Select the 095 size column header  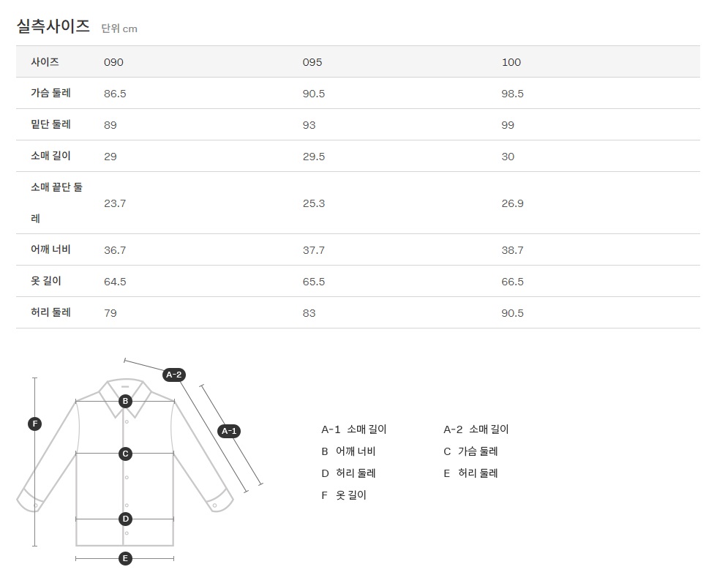(x=312, y=62)
